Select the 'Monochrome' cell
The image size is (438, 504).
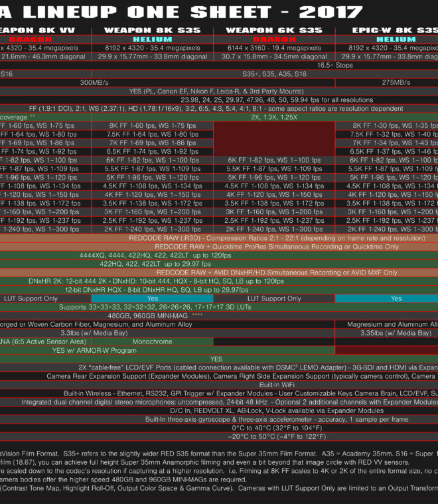click(x=153, y=342)
